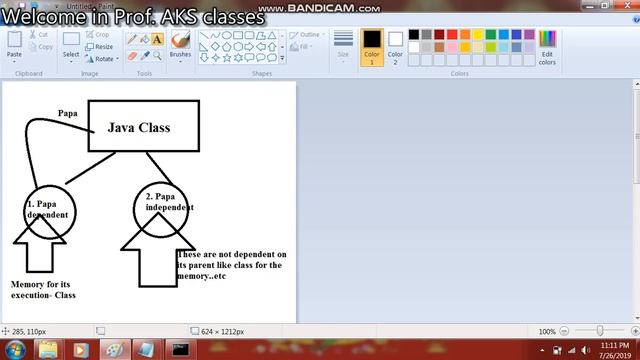This screenshot has height=360, width=640.
Task: Open the Select dropdown arrow
Action: click(71, 62)
